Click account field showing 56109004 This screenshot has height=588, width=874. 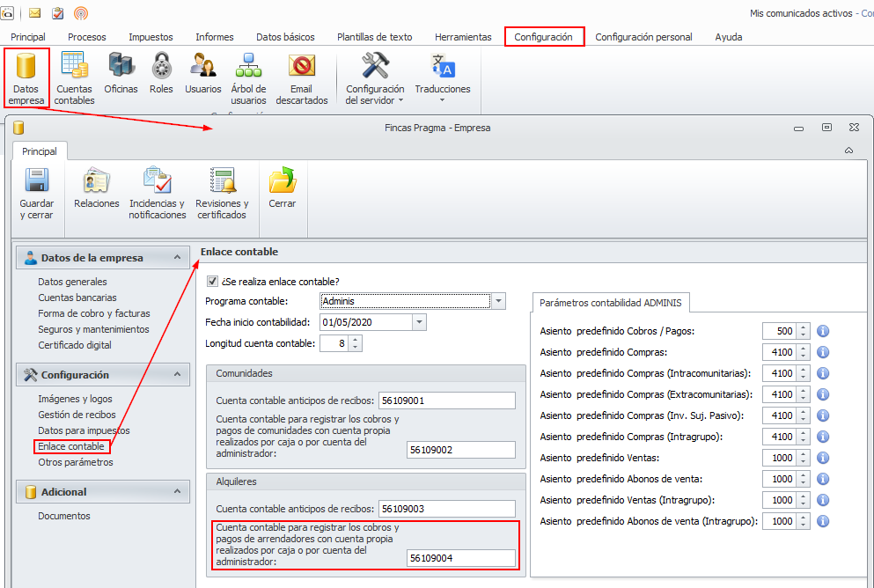[461, 558]
